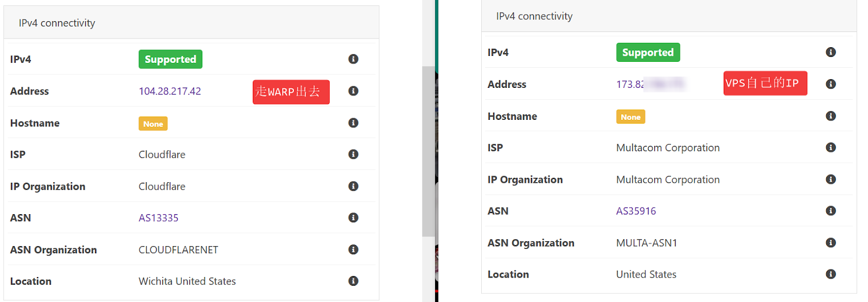
Task: Click info icon for right Location row
Action: coord(831,274)
